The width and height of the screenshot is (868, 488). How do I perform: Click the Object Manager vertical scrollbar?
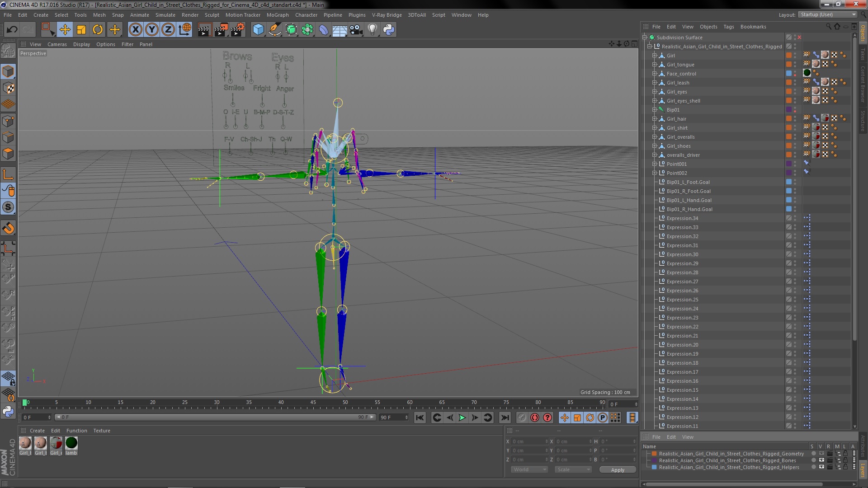coord(854,190)
